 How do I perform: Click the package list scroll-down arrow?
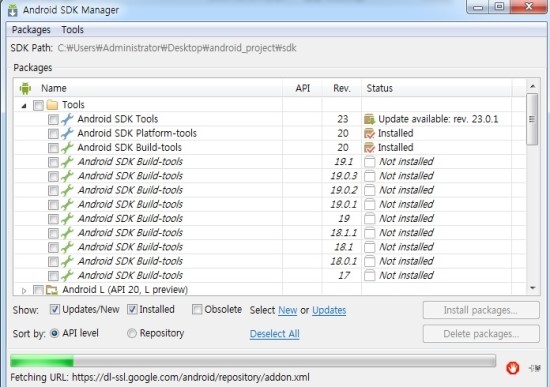(532, 288)
